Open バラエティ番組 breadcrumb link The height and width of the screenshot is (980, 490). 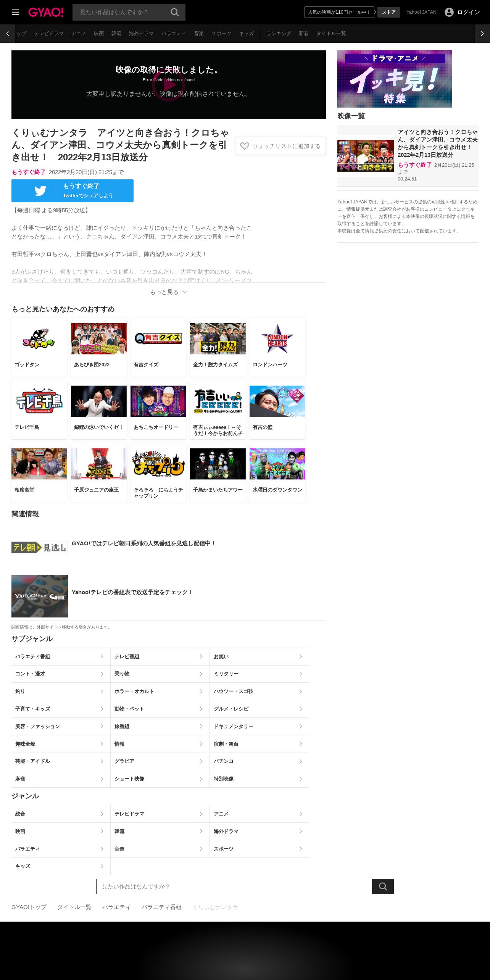tap(161, 907)
